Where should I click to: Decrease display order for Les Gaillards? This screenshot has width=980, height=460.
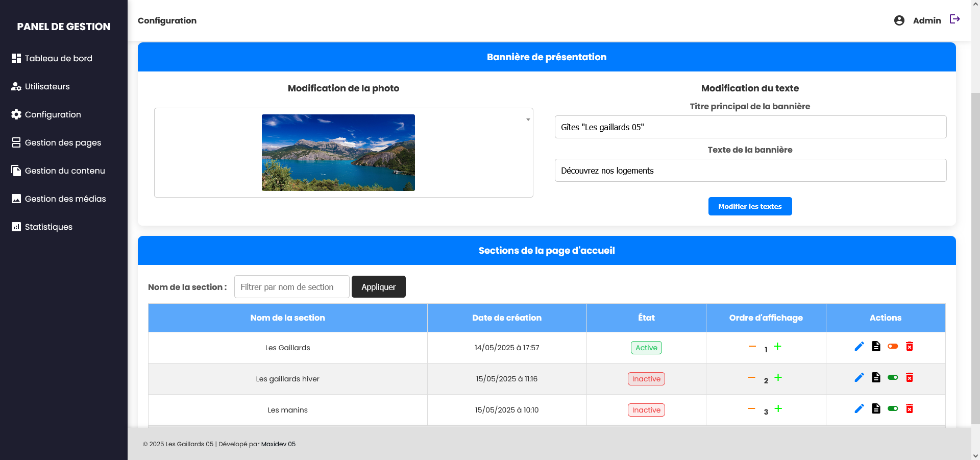pos(752,346)
